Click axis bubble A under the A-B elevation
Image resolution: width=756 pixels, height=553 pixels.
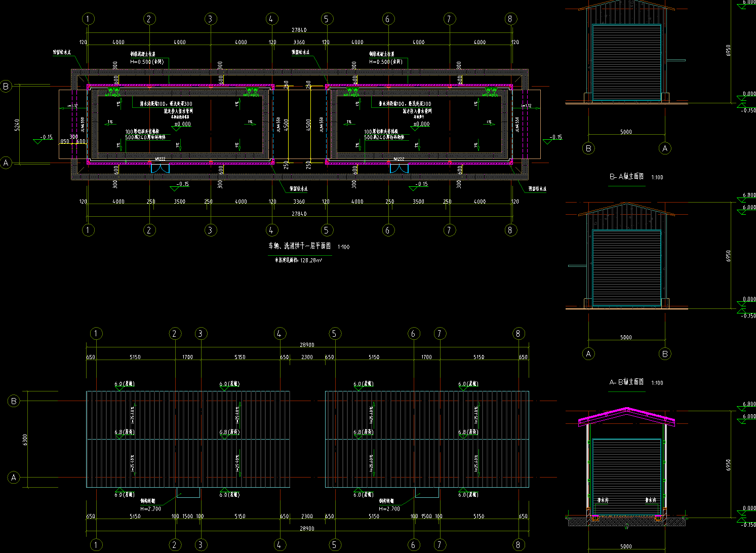(588, 353)
